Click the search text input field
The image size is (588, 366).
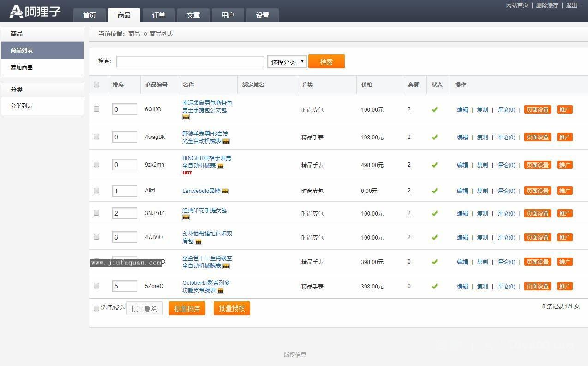click(190, 62)
